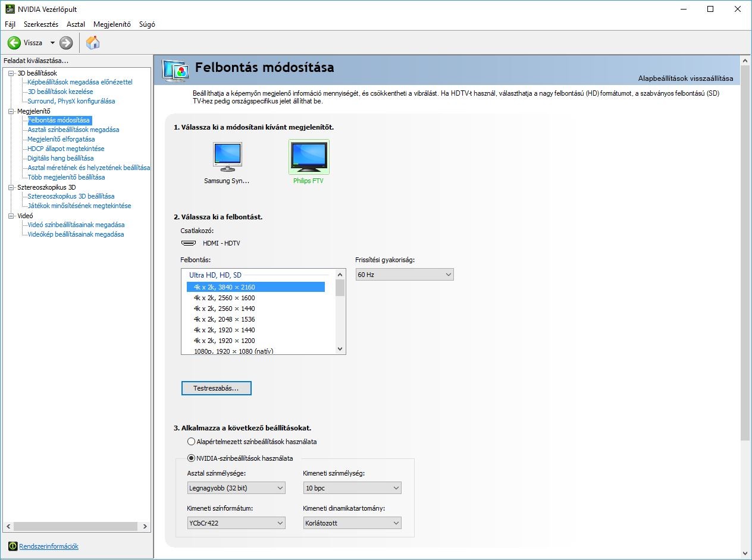Viewport: 752px width, 560px height.
Task: Click main panel vertical scrollbar thumb
Action: [x=745, y=253]
